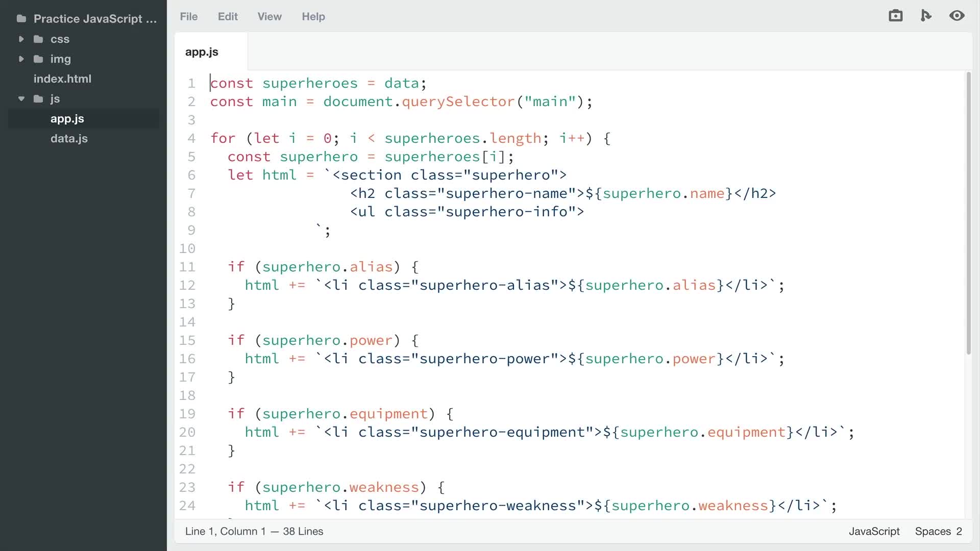
Task: Change indentation via the Spaces 2 setting
Action: click(x=939, y=531)
